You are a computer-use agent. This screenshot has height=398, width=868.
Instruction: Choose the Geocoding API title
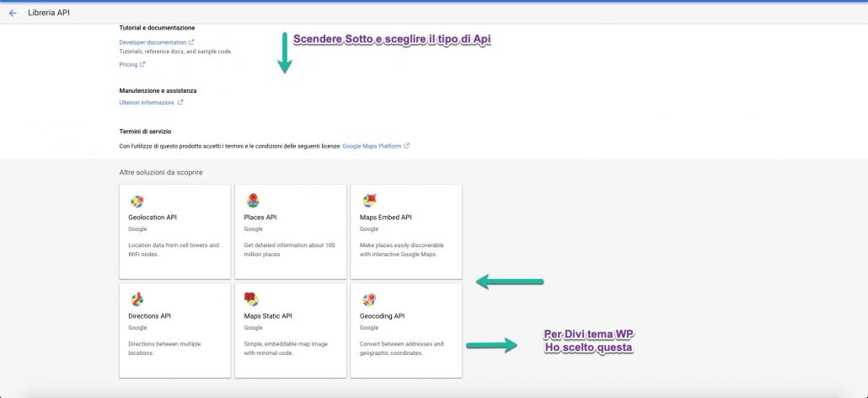pos(382,316)
